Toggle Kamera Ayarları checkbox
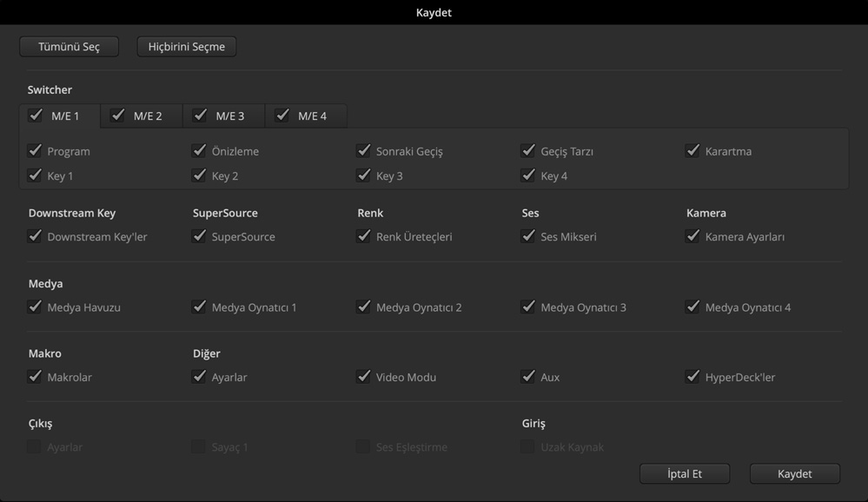Screen dimensions: 868x502 coord(692,236)
